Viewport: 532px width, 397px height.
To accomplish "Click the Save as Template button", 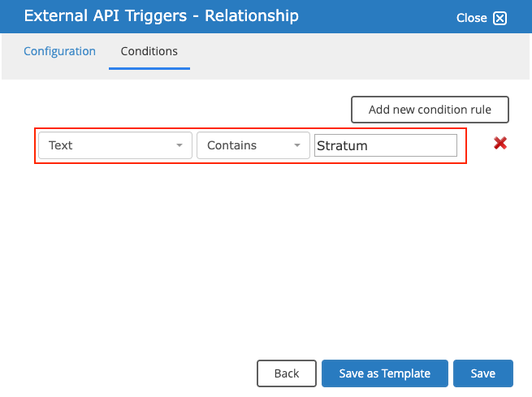I will click(385, 373).
